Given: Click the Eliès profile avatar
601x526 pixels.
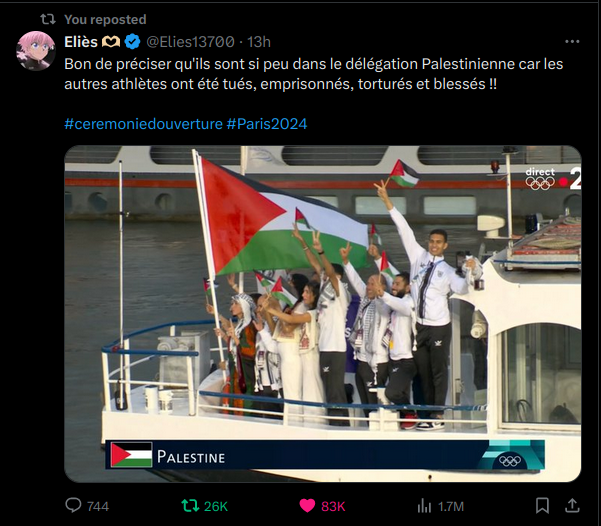Looking at the screenshot, I should tap(36, 51).
